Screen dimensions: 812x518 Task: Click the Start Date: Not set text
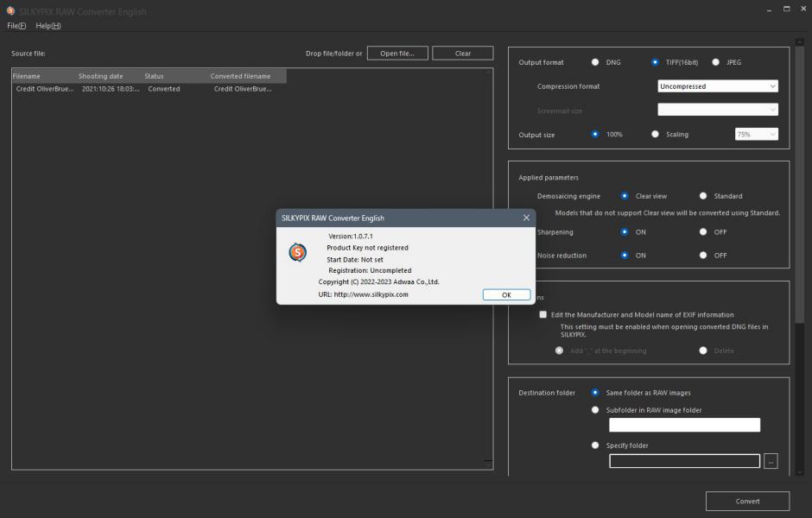pyautogui.click(x=355, y=260)
